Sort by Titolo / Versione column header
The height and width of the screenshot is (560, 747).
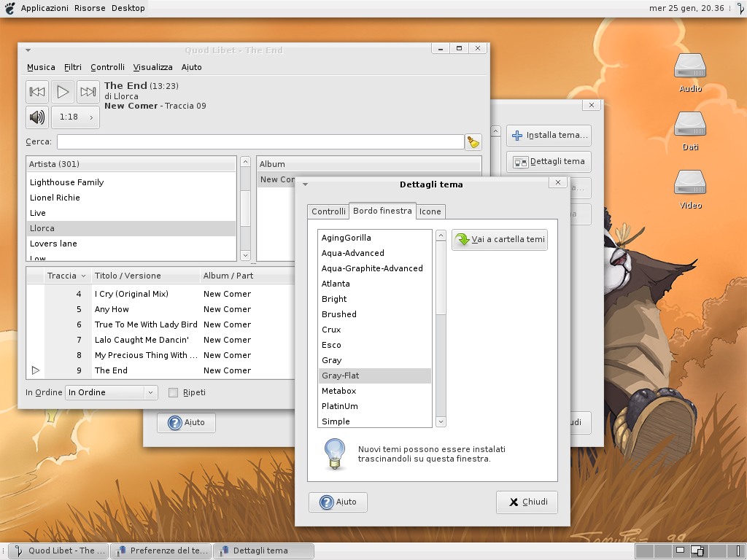tap(145, 276)
